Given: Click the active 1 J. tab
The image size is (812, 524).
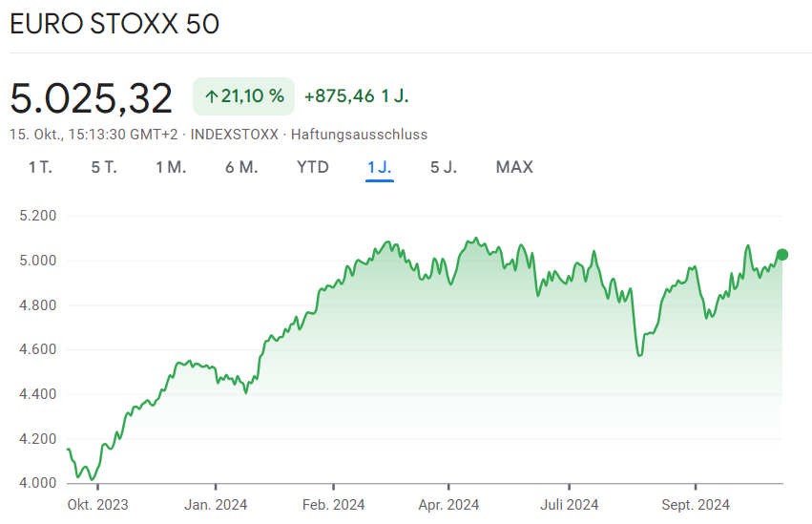Looking at the screenshot, I should [x=380, y=167].
